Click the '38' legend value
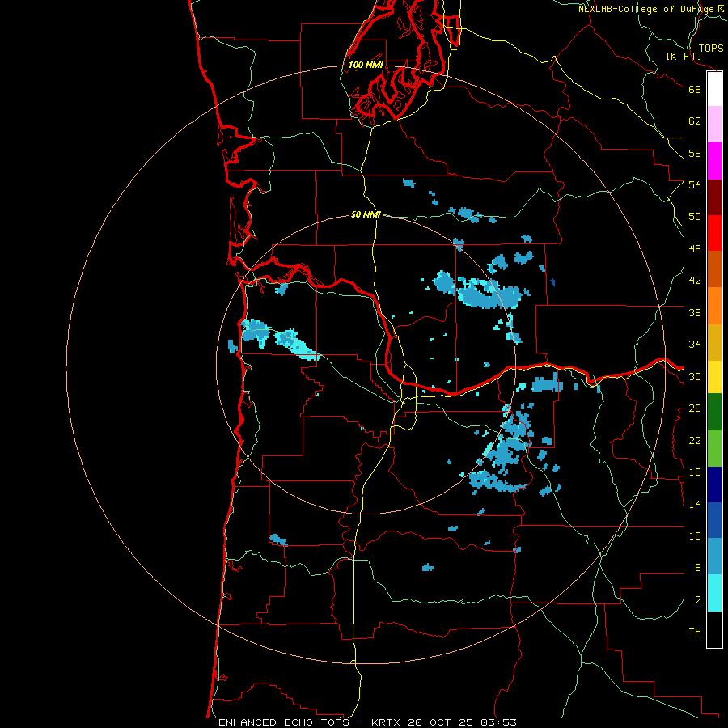The height and width of the screenshot is (728, 728). pyautogui.click(x=695, y=312)
